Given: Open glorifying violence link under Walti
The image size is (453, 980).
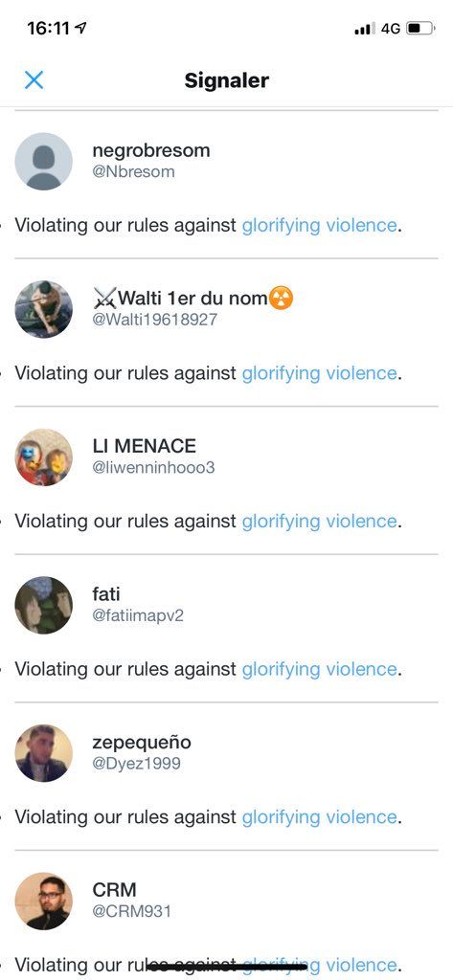Looking at the screenshot, I should pyautogui.click(x=319, y=373).
